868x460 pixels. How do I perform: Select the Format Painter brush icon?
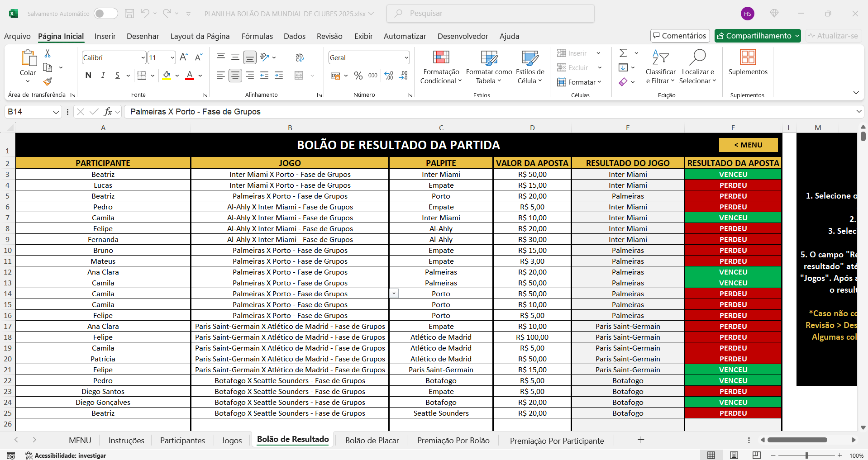tap(48, 81)
